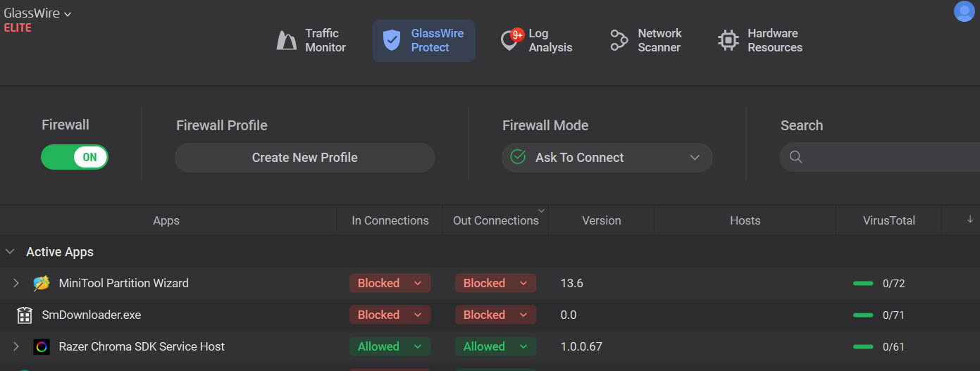Switch to the GlassWire Protect tab
This screenshot has width=980, height=371.
coord(423,41)
